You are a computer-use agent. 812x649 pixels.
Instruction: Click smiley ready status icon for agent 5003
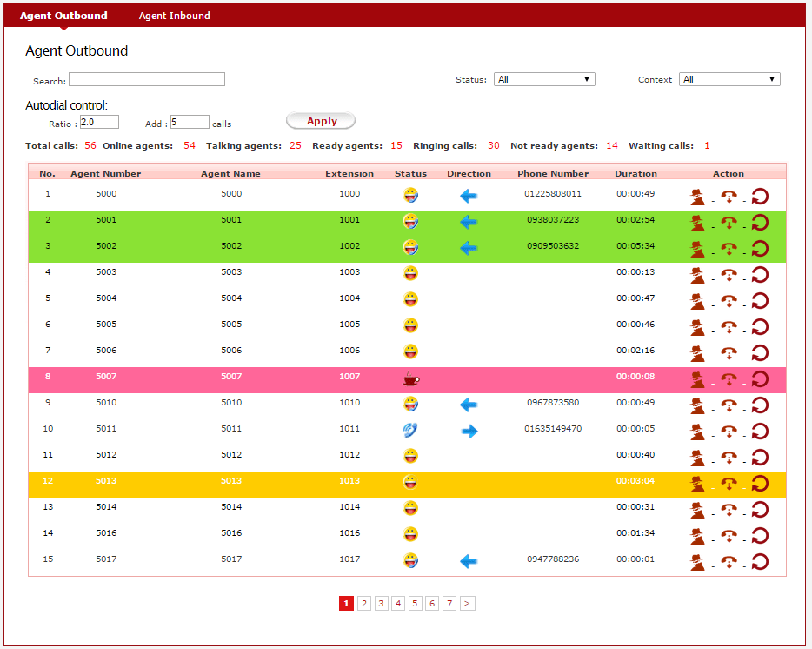(410, 273)
